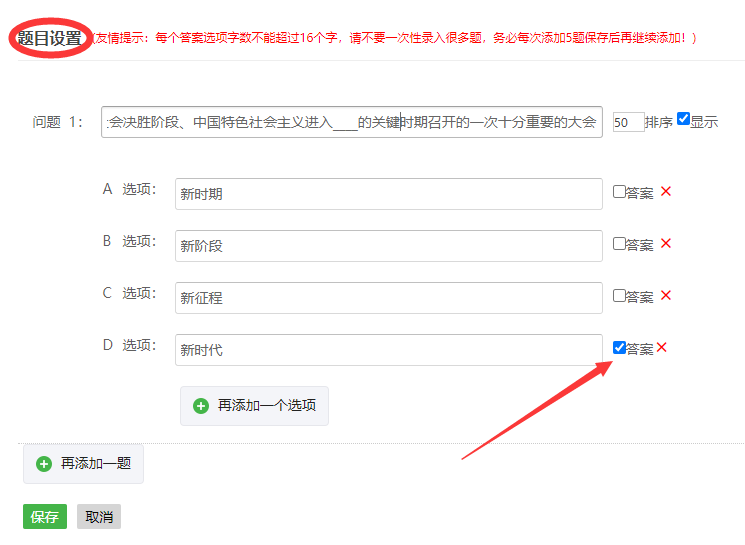745x545 pixels.
Task: Delete option A with red X
Action: point(666,191)
